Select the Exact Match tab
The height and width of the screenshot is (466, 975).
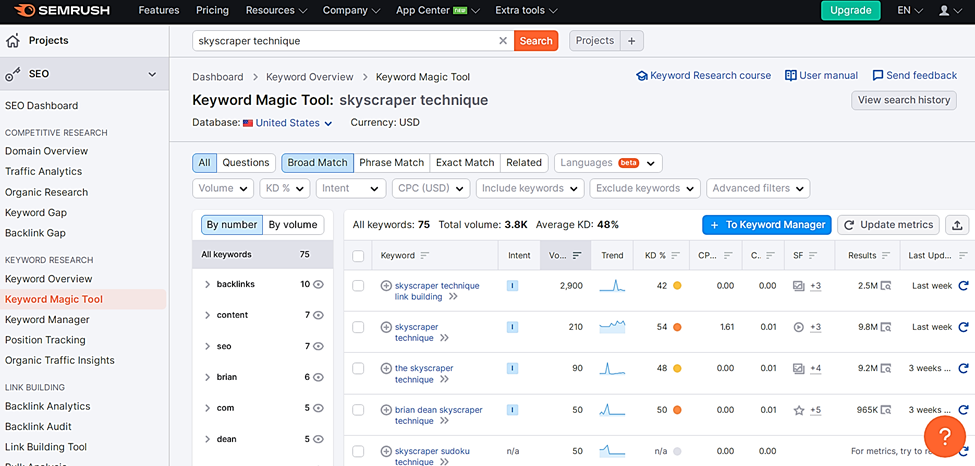pyautogui.click(x=465, y=163)
